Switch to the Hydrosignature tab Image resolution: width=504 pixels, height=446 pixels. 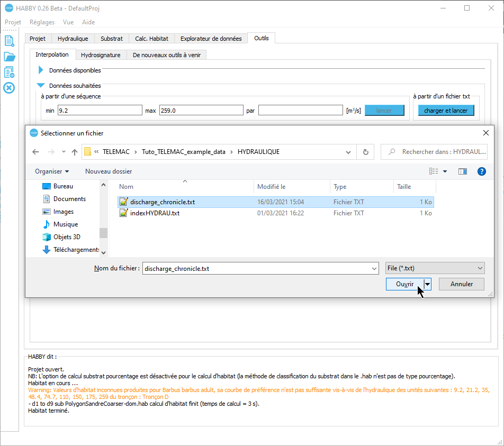(101, 55)
